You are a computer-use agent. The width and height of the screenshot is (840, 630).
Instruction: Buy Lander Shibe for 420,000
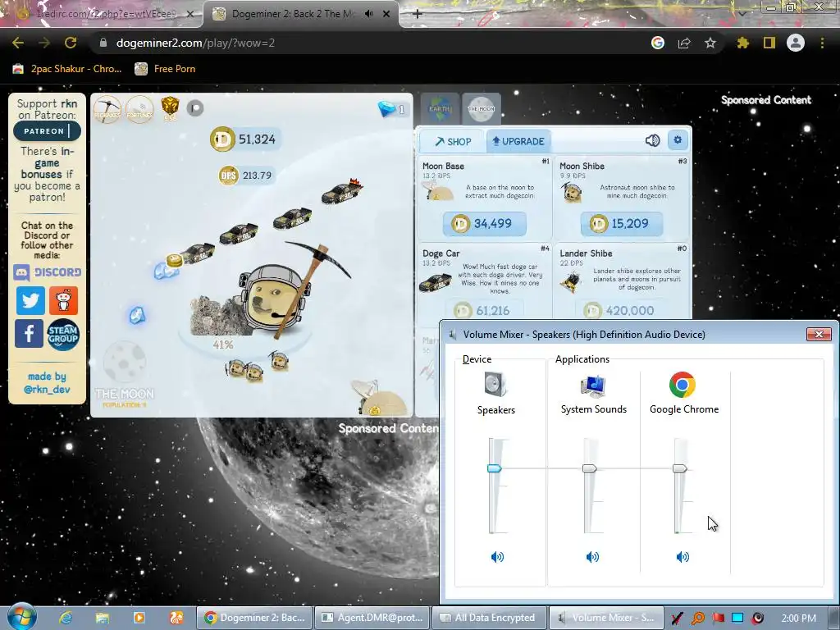622,310
